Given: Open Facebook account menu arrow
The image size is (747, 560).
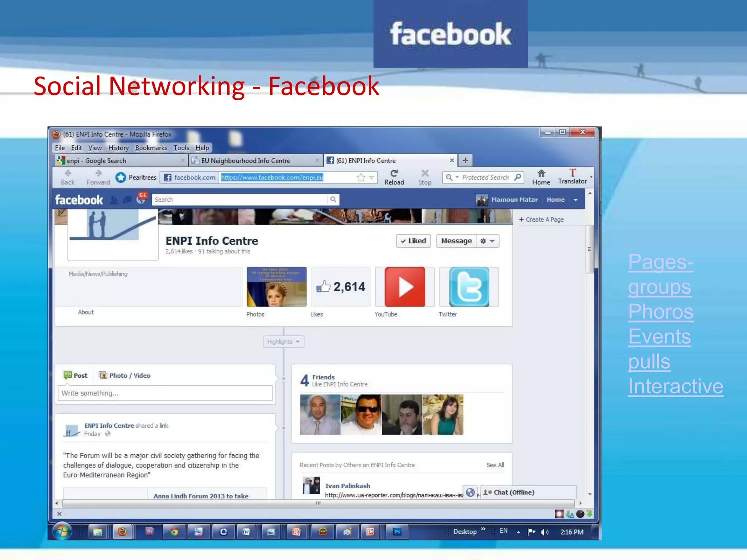Looking at the screenshot, I should [576, 200].
